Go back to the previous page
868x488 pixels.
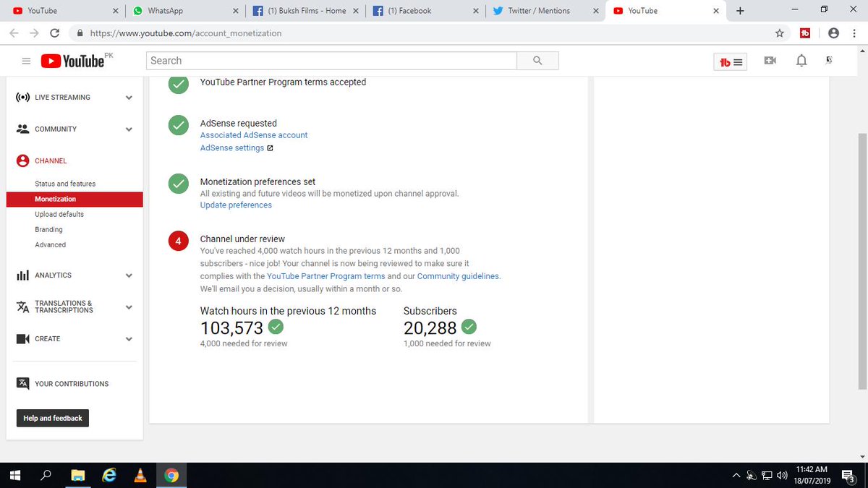point(14,33)
